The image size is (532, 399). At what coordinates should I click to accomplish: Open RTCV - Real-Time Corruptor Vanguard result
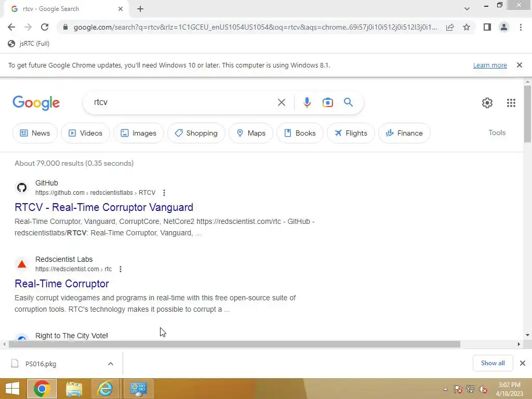pos(104,207)
